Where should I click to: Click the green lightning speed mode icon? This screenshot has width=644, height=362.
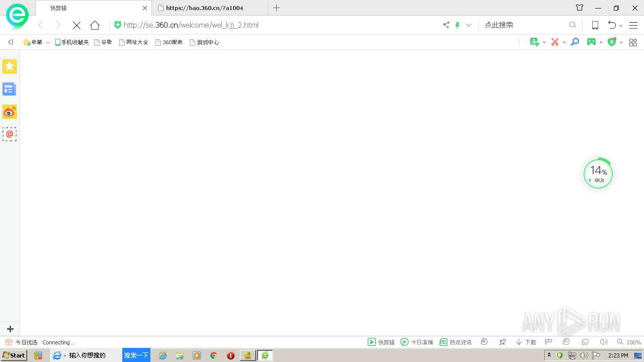point(458,25)
